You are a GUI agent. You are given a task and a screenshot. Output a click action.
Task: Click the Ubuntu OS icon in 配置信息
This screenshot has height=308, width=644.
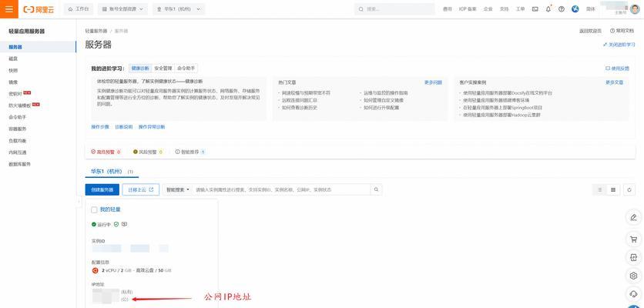(x=95, y=270)
